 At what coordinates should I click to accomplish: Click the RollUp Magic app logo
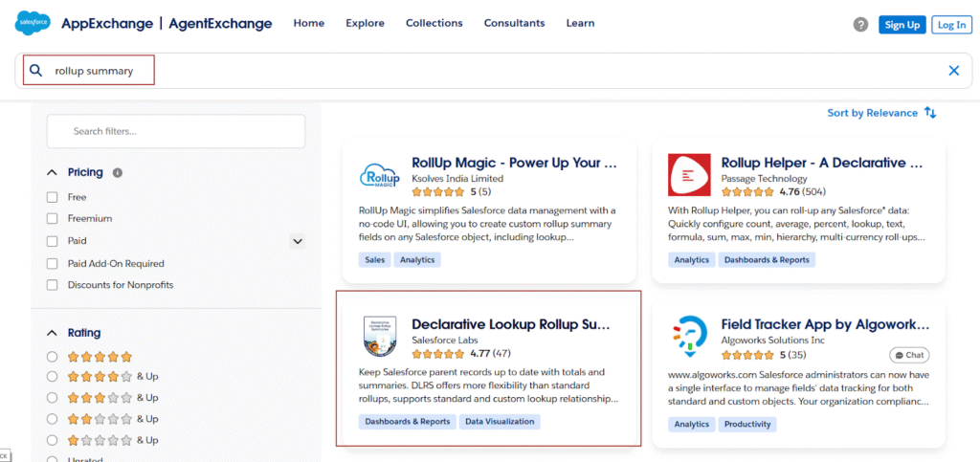380,175
